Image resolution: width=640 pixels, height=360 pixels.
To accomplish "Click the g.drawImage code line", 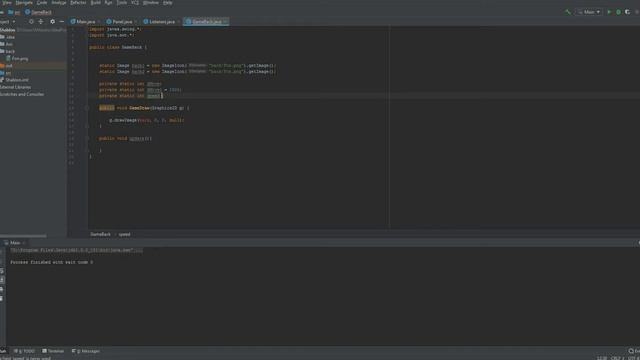I will pos(147,120).
